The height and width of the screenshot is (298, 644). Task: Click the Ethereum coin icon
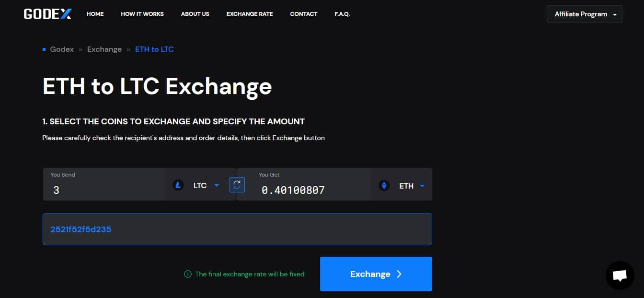click(x=384, y=186)
